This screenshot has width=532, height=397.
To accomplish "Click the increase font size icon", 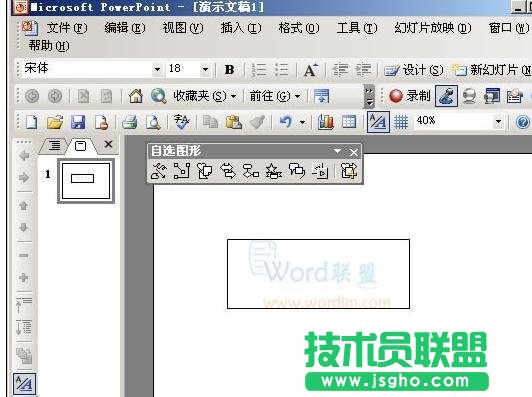I will pyautogui.click(x=311, y=70).
